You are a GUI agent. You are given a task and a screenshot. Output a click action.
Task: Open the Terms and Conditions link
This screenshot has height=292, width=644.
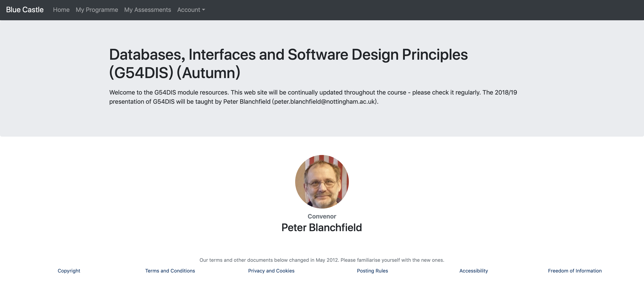[x=170, y=271]
